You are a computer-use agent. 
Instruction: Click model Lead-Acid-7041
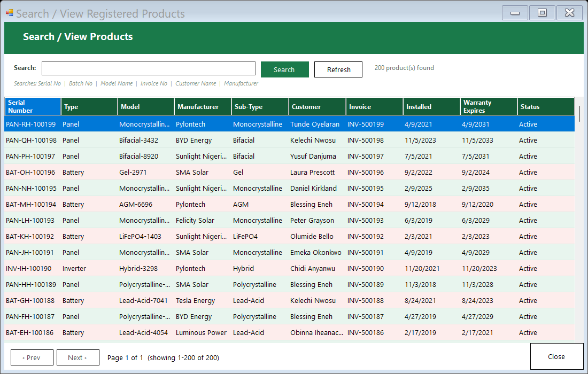[x=143, y=301]
